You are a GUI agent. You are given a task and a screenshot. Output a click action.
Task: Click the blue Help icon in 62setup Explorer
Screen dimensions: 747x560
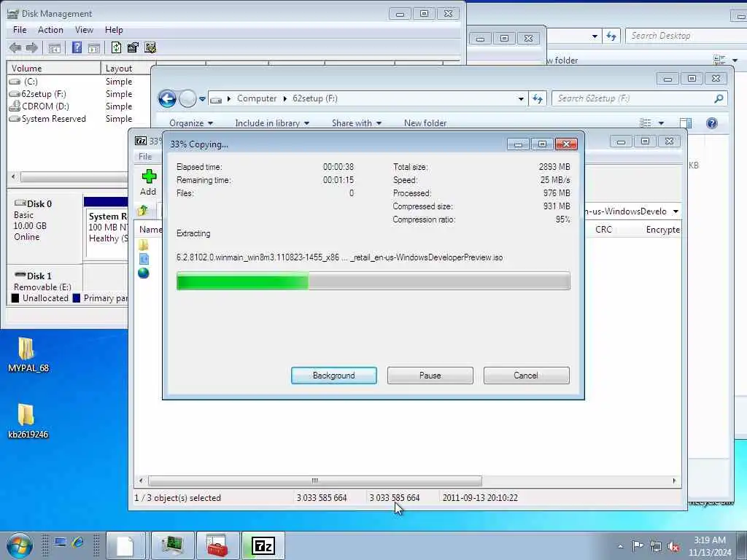pyautogui.click(x=712, y=123)
